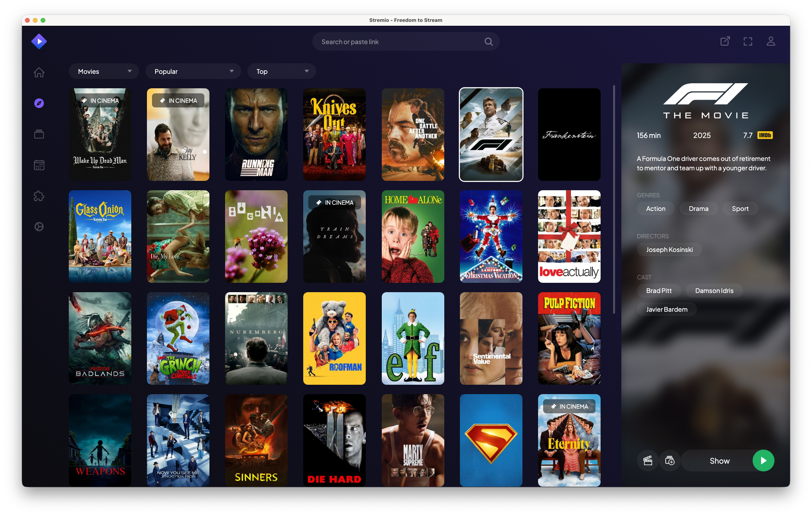This screenshot has width=812, height=516.
Task: Click the search magnifier icon
Action: (488, 41)
